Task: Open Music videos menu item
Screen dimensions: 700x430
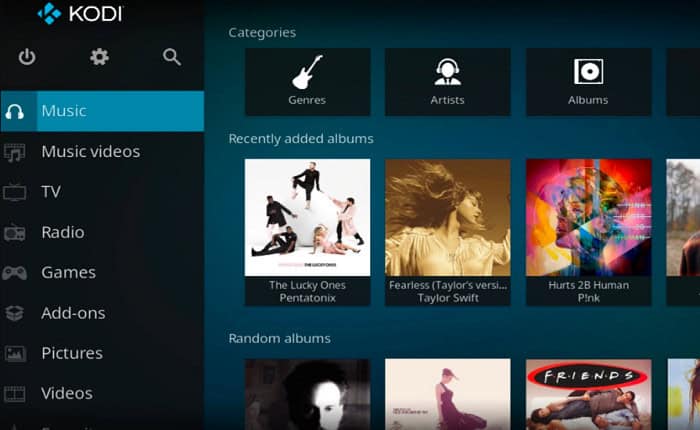Action: point(102,152)
